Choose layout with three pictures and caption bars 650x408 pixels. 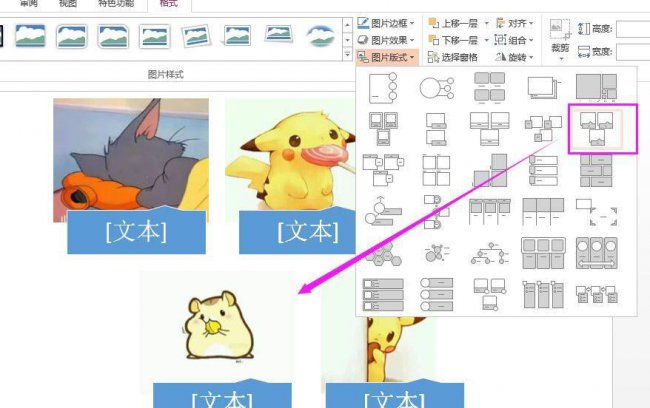click(x=490, y=129)
